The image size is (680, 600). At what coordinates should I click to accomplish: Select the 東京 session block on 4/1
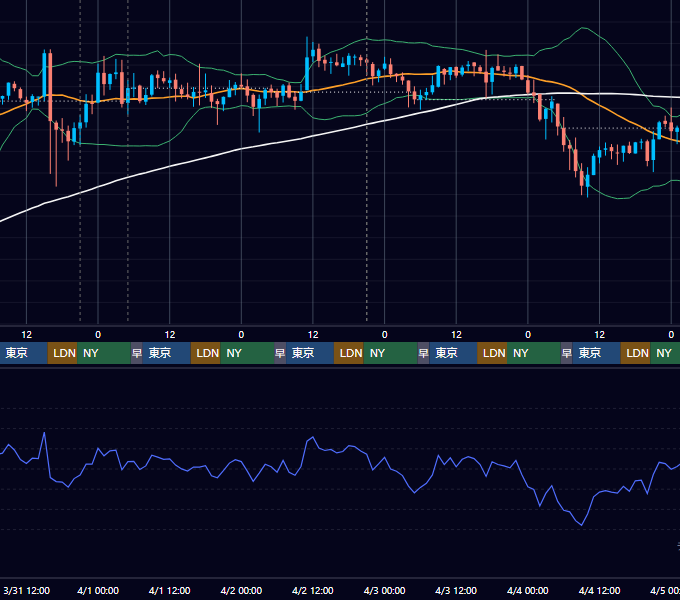pos(167,353)
